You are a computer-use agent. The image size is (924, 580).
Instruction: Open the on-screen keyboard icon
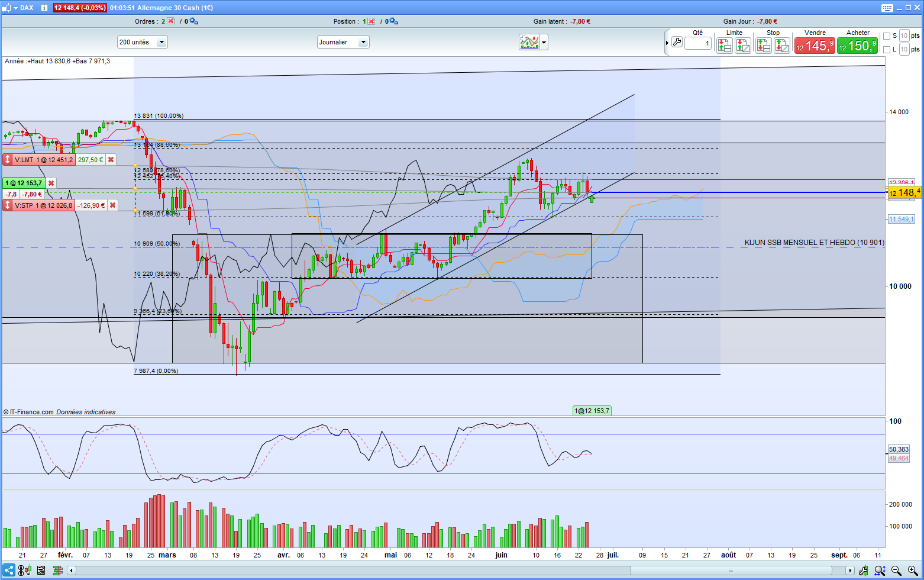click(x=887, y=8)
